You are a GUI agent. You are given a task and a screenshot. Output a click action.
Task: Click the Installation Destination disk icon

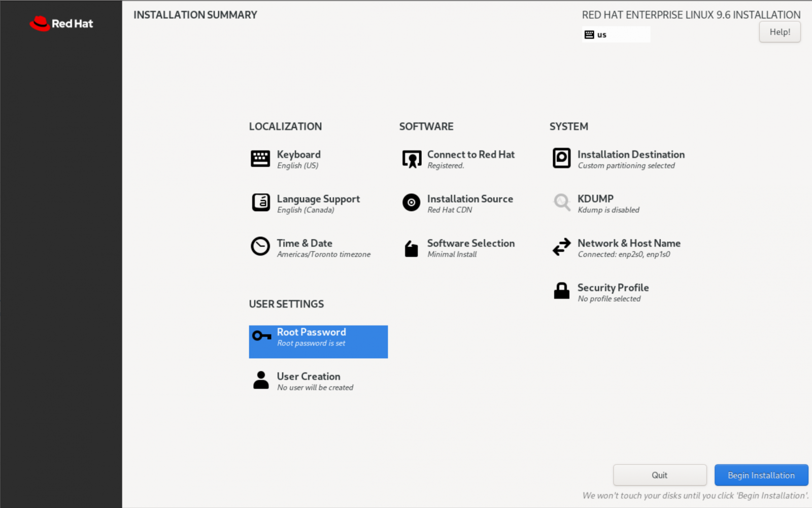tap(561, 158)
